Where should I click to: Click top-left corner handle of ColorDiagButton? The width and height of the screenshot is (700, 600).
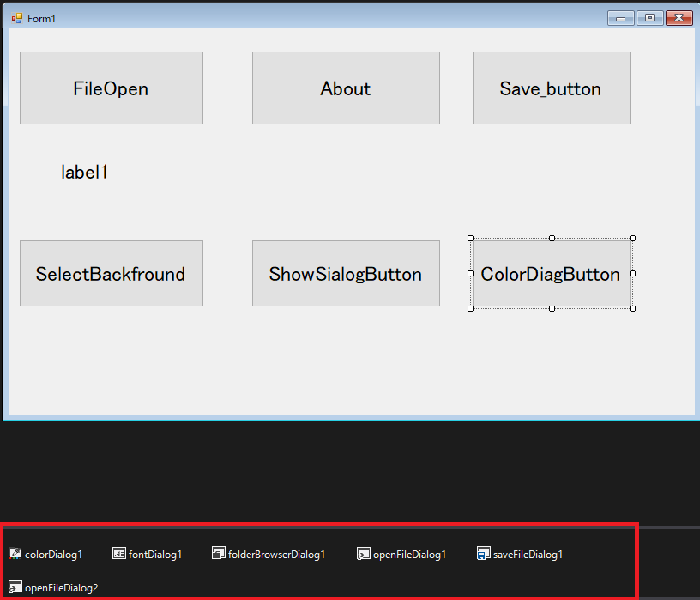coord(470,238)
